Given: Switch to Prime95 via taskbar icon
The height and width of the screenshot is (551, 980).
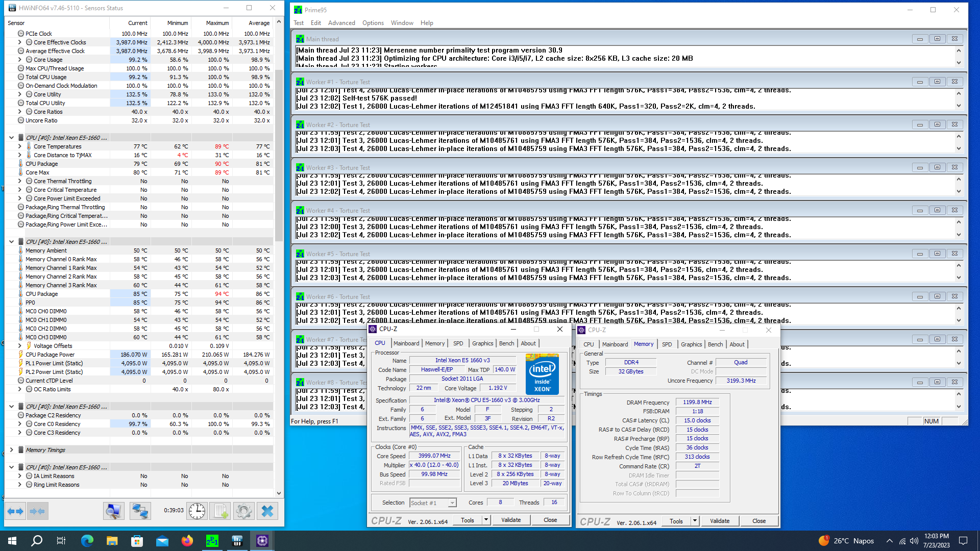Looking at the screenshot, I should [x=212, y=541].
